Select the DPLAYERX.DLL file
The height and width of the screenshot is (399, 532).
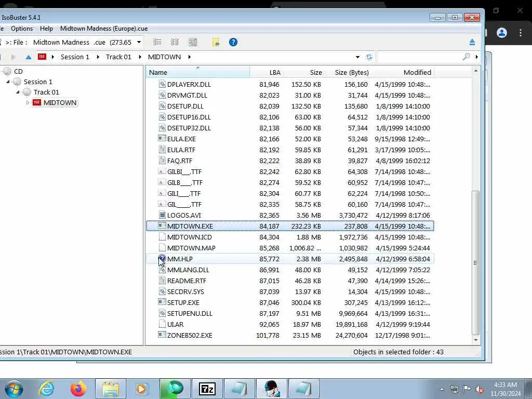tap(189, 85)
